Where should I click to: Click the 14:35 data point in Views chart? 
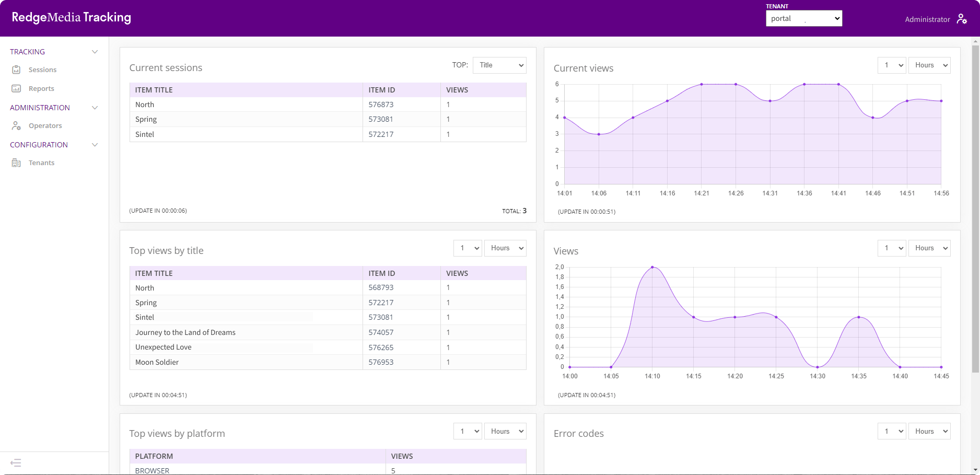[859, 317]
